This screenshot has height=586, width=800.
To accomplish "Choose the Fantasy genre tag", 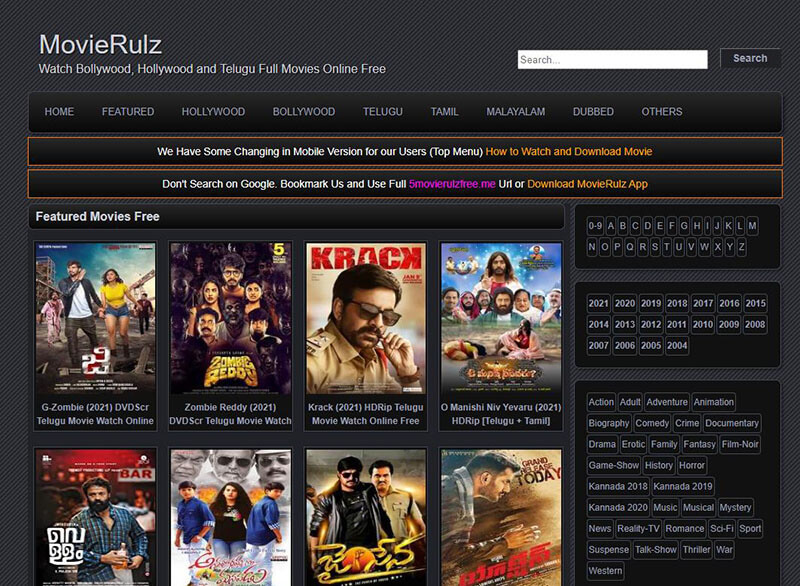I will pos(699,444).
